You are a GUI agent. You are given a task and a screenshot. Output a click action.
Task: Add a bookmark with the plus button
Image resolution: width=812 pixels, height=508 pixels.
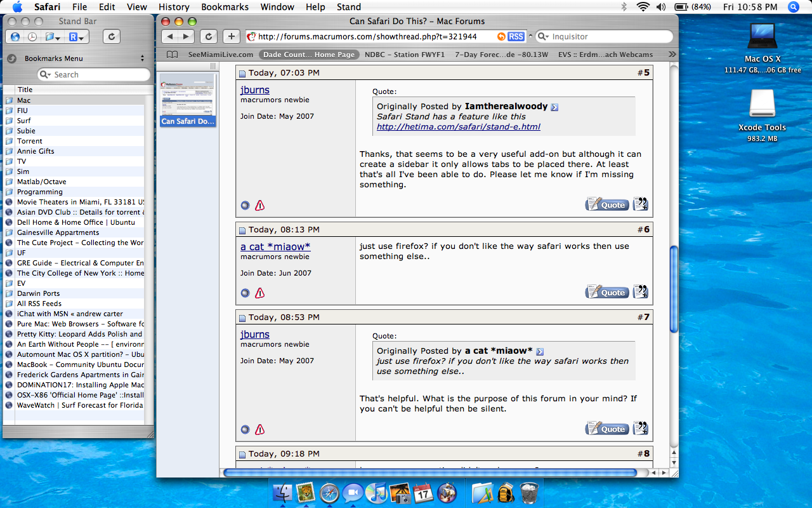(x=232, y=36)
